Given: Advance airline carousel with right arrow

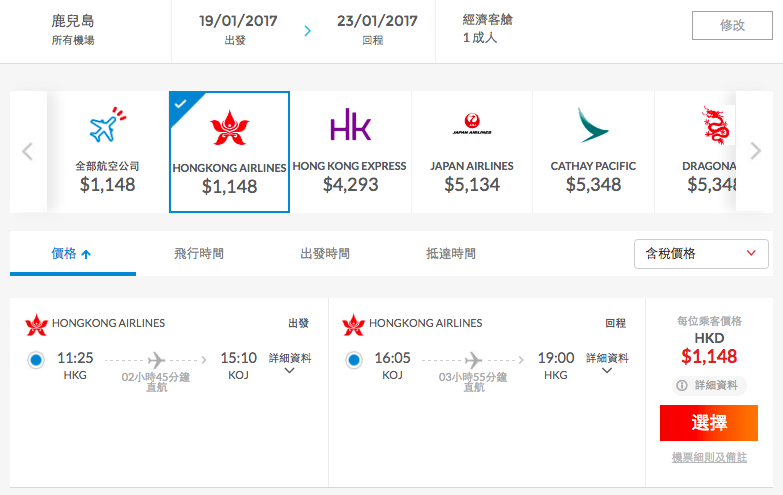Looking at the screenshot, I should point(756,151).
